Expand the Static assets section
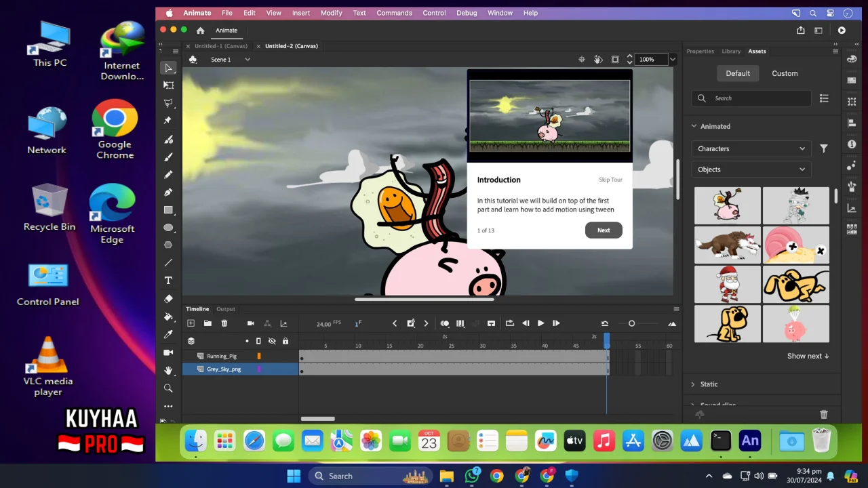 coord(693,384)
